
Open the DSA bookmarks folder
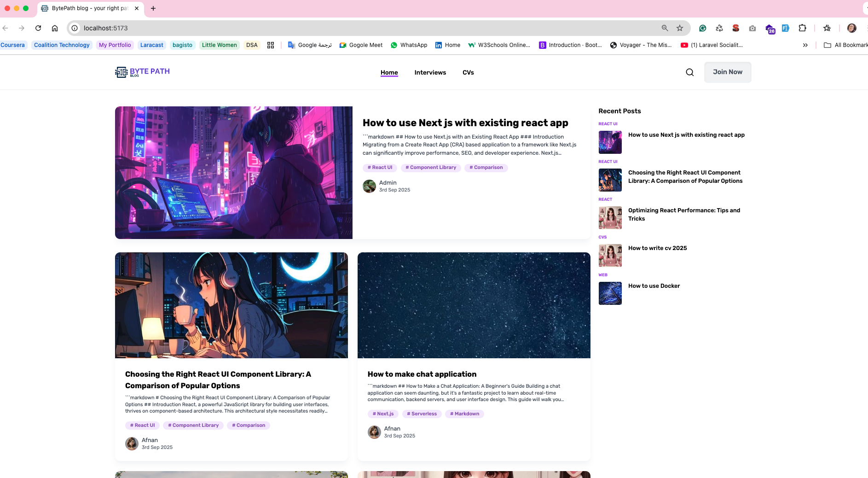(252, 45)
